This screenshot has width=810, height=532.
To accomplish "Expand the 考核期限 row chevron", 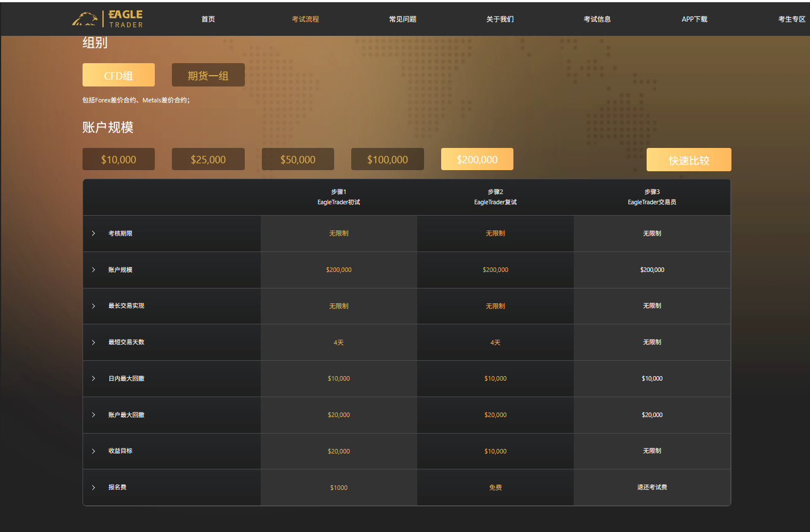I will (93, 233).
